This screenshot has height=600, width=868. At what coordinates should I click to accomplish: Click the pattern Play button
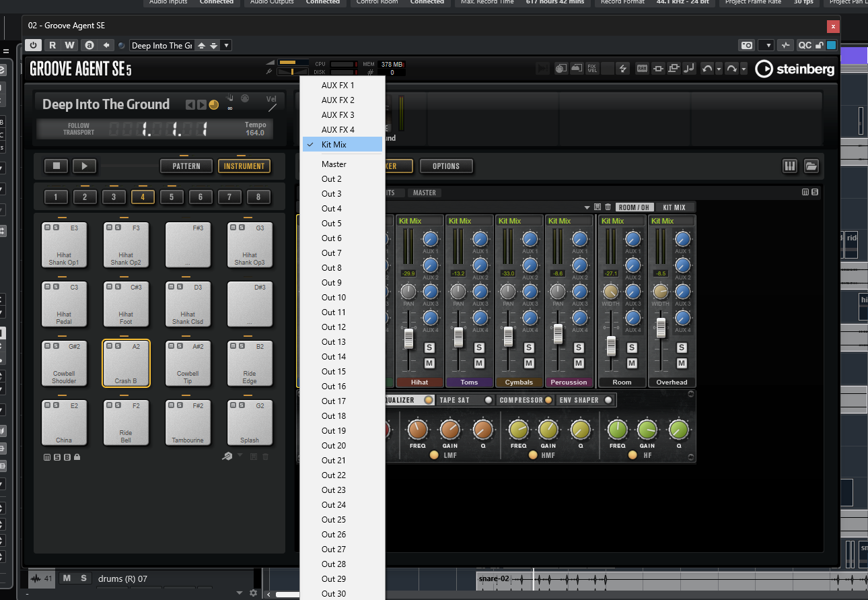[x=84, y=166]
